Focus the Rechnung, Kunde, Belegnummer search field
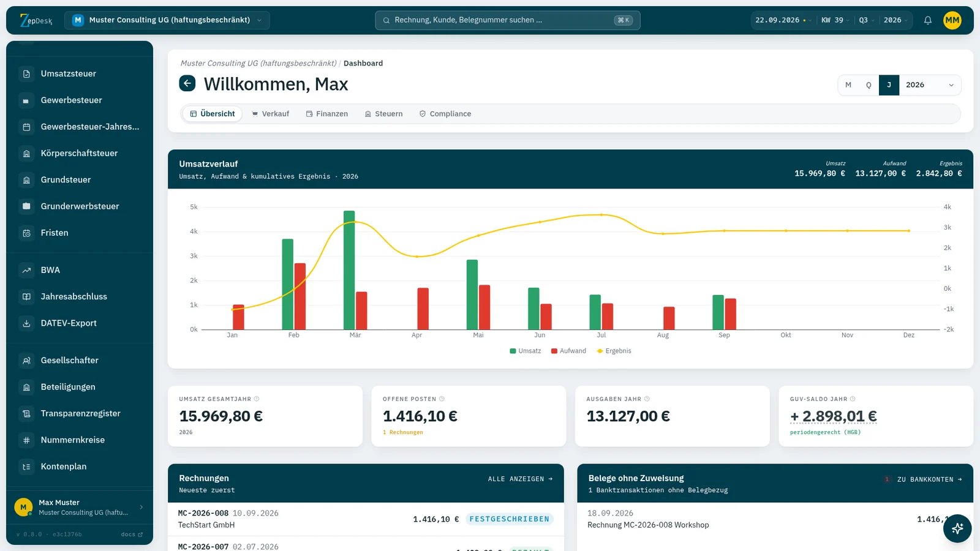980x551 pixels. (508, 20)
